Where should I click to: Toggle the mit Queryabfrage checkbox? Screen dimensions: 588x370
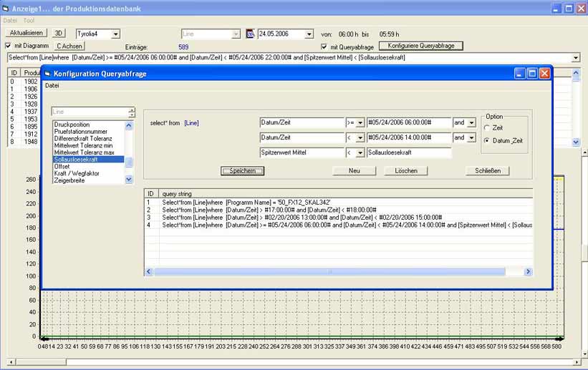[x=324, y=47]
